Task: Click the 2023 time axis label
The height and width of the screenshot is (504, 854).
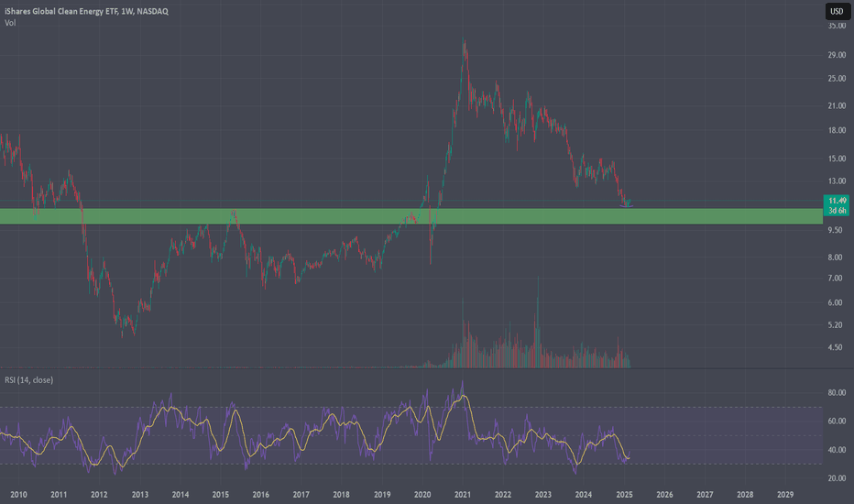Action: point(543,495)
